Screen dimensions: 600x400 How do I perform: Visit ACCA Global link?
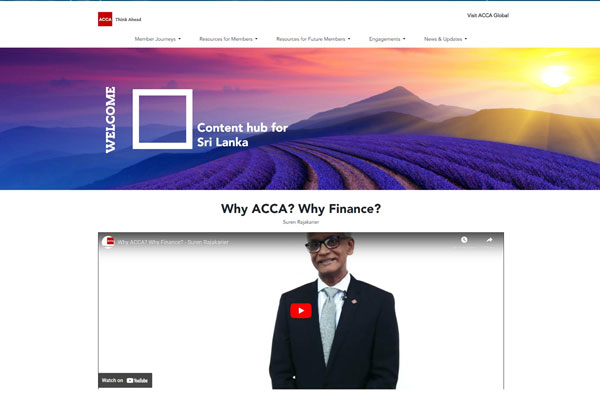(488, 15)
